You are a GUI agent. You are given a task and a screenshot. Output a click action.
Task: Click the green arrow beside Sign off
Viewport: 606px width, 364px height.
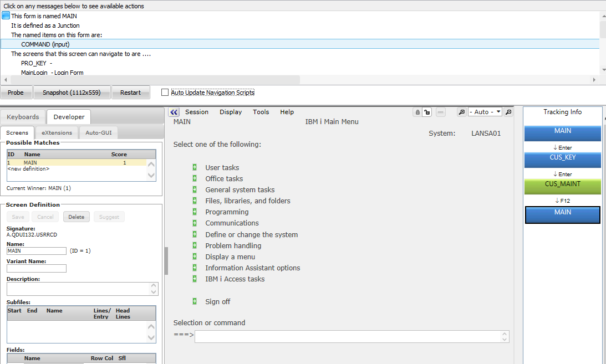click(x=195, y=301)
